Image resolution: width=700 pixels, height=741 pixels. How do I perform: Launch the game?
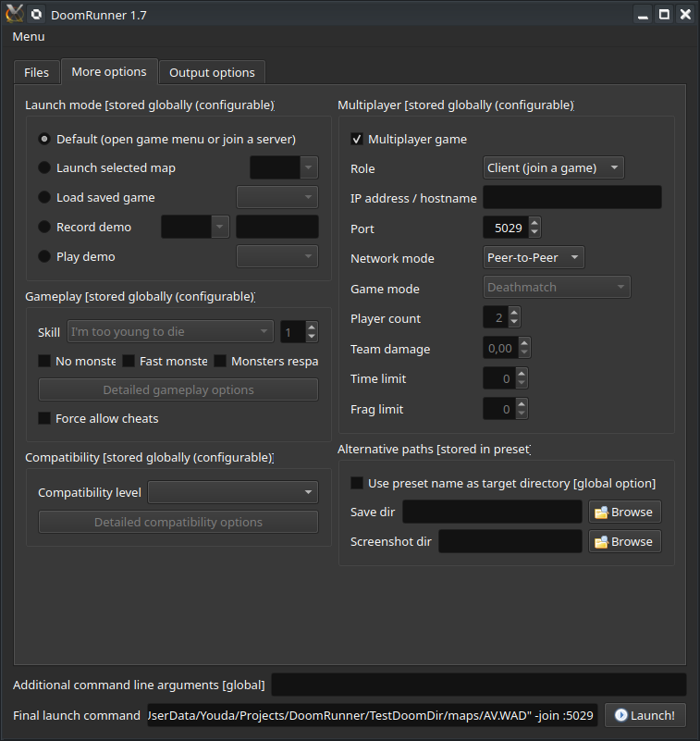(645, 715)
